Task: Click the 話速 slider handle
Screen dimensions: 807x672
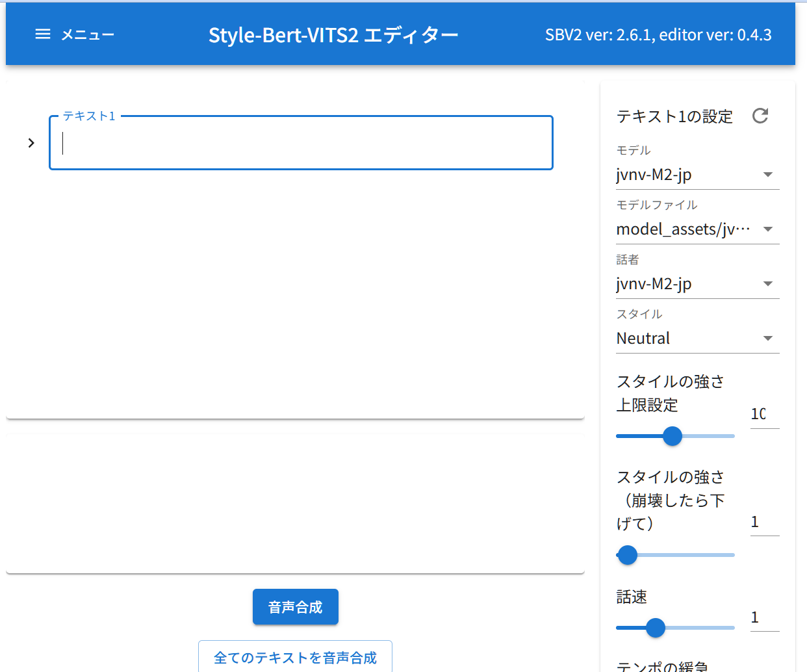Action: click(x=656, y=628)
